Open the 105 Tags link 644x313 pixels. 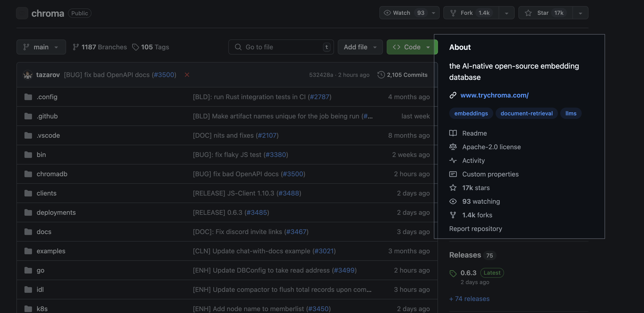[151, 47]
